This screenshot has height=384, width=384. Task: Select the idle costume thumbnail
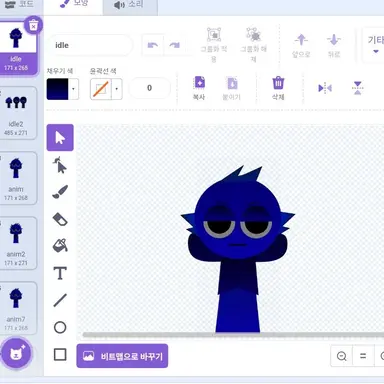coord(17,48)
